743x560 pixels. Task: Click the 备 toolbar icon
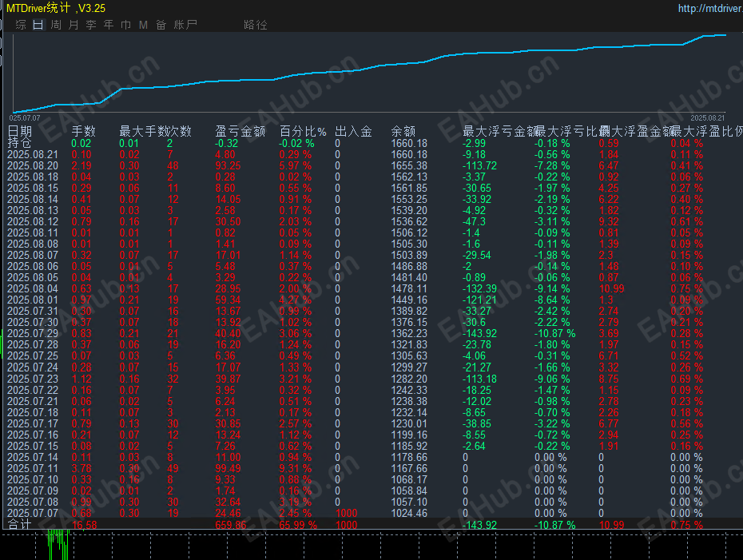click(x=161, y=25)
